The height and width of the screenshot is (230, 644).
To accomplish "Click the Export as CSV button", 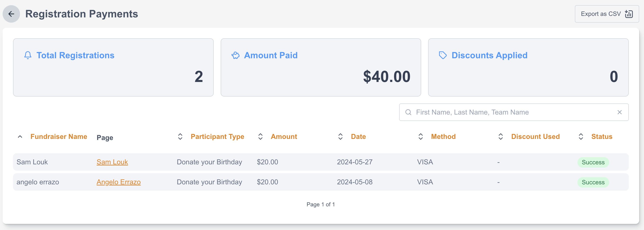I will pyautogui.click(x=607, y=14).
